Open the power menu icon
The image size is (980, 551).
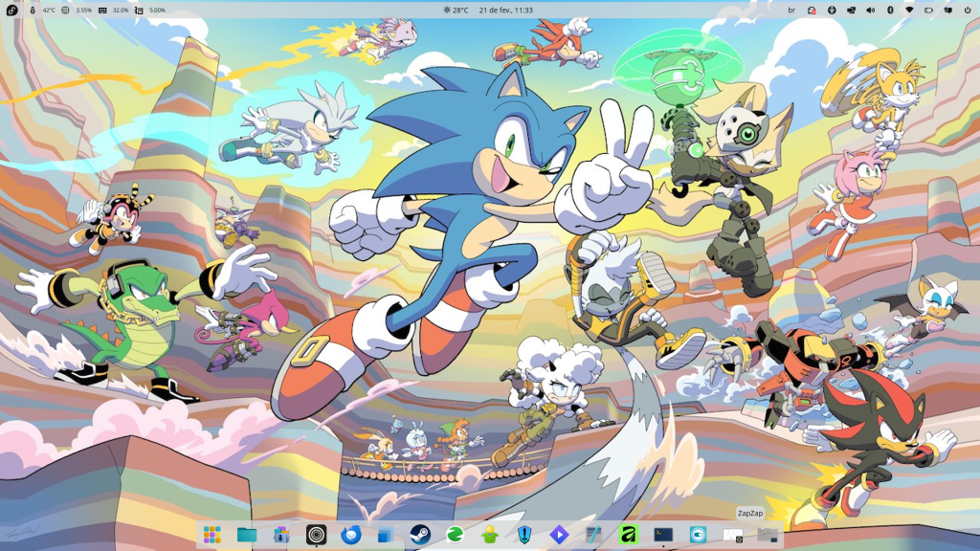point(968,10)
